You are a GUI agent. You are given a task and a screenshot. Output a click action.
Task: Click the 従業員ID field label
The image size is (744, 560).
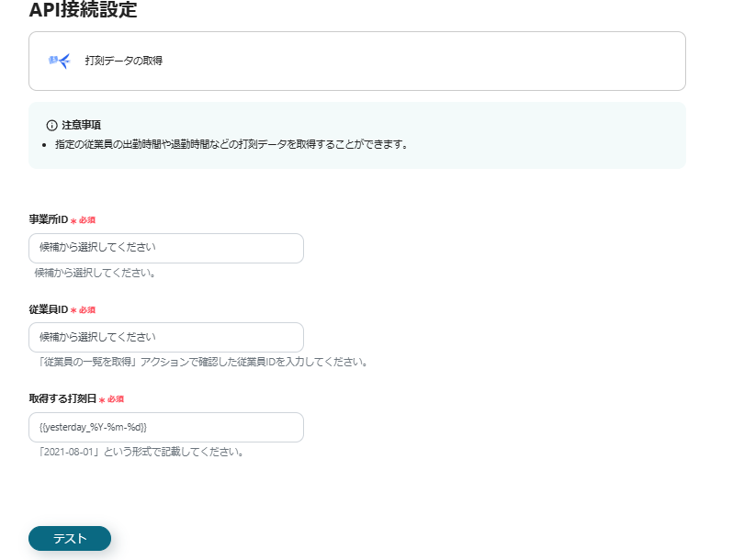click(47, 309)
